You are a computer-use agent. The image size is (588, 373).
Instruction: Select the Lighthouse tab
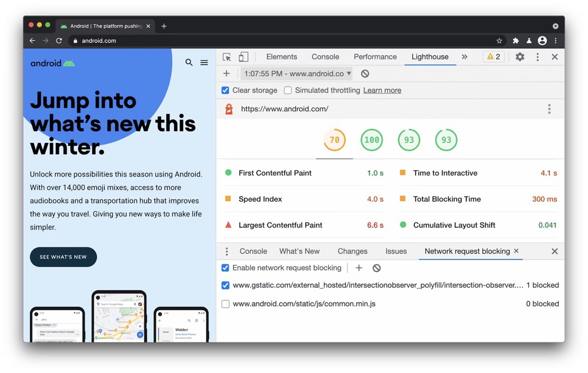(430, 56)
